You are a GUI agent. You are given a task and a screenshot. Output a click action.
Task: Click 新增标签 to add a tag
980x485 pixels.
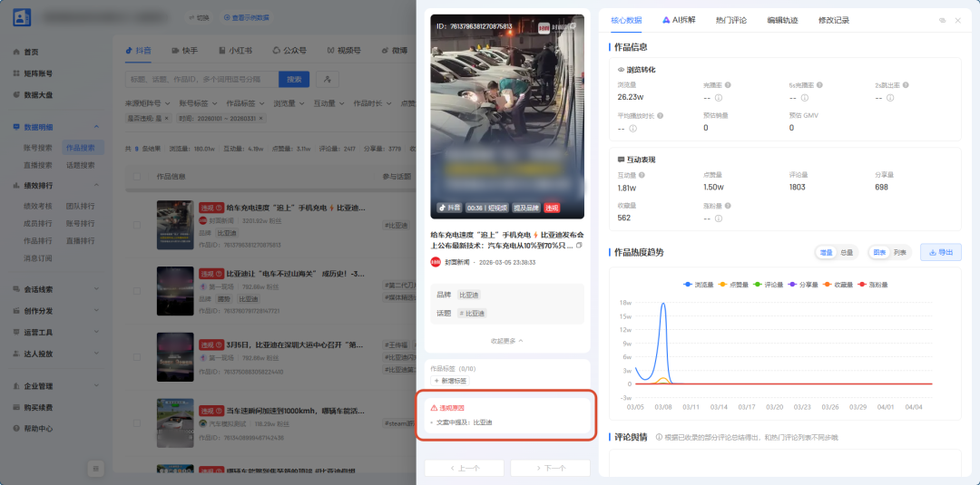[x=451, y=381]
